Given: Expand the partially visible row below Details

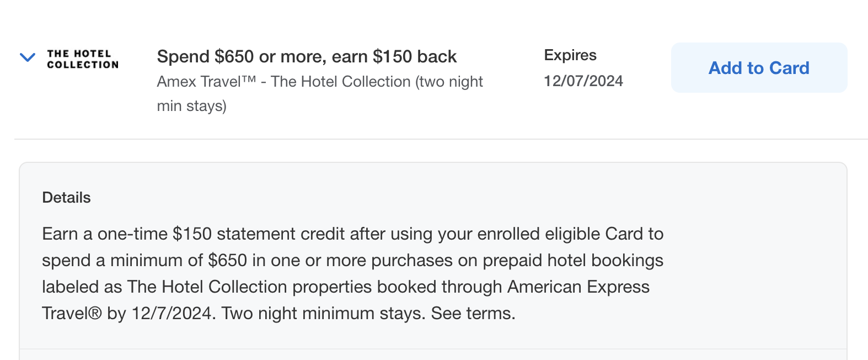Looking at the screenshot, I should tap(433, 356).
